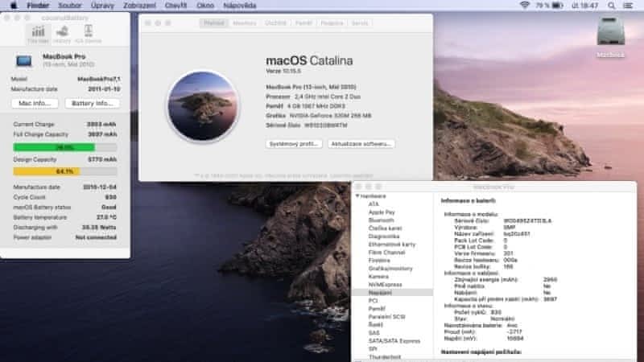644x362 pixels.
Task: Click the yellow design capacity progress bar
Action: (x=65, y=171)
